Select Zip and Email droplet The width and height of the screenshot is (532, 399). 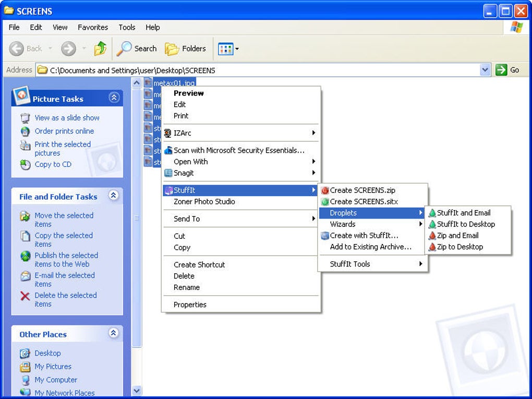(x=468, y=235)
